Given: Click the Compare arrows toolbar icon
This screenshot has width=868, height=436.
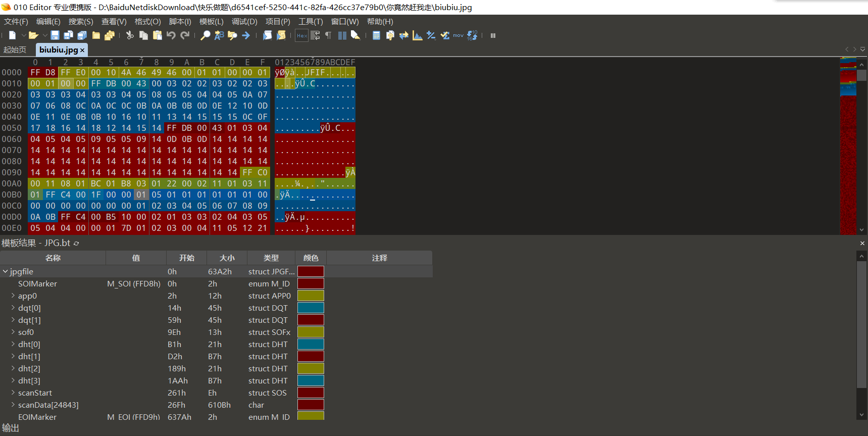Looking at the screenshot, I should tap(403, 35).
